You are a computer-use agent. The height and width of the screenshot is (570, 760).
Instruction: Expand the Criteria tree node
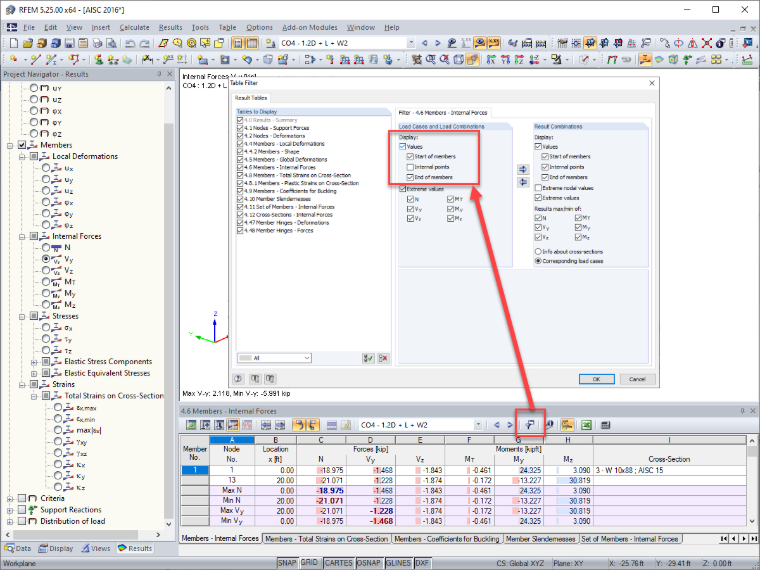click(x=10, y=499)
